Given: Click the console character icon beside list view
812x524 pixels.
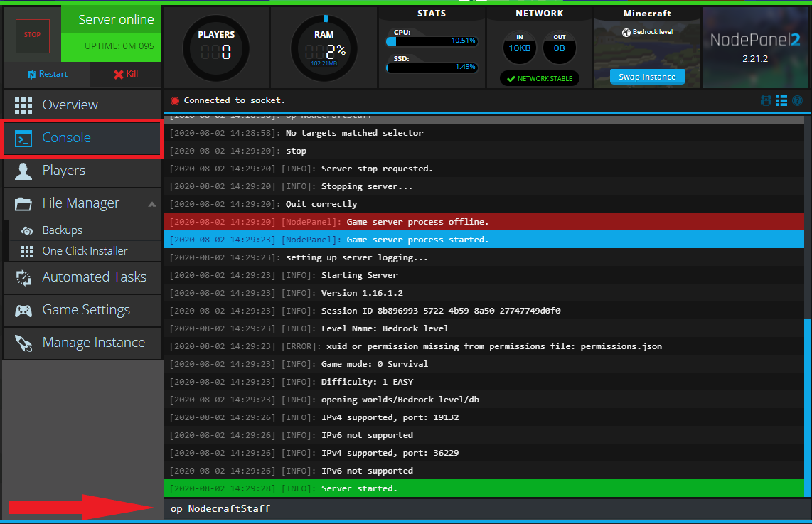Looking at the screenshot, I should [766, 101].
